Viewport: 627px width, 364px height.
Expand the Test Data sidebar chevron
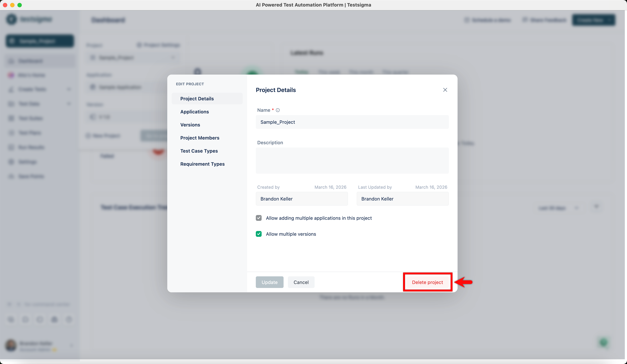(x=69, y=104)
